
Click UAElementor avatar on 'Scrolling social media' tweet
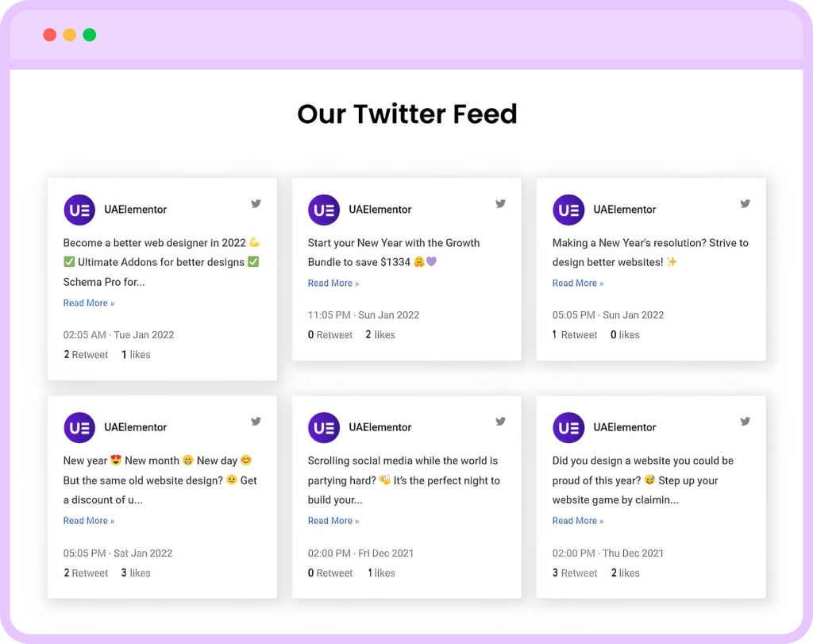coord(324,427)
